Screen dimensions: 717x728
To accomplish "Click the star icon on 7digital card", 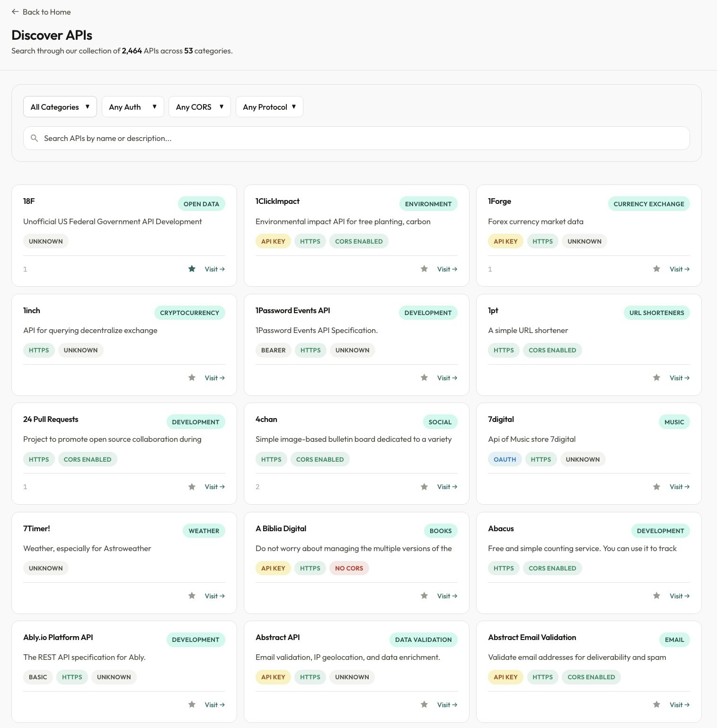I will pyautogui.click(x=656, y=487).
